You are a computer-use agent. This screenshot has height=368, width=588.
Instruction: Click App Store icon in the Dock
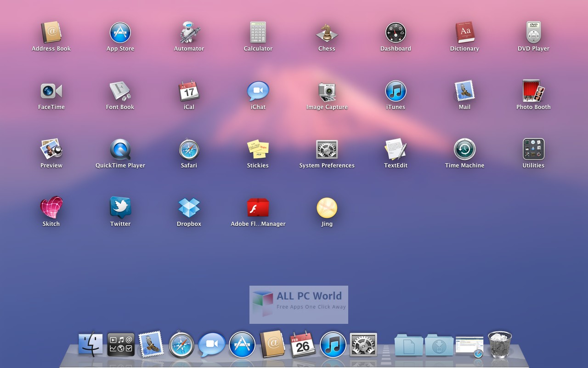pos(242,345)
